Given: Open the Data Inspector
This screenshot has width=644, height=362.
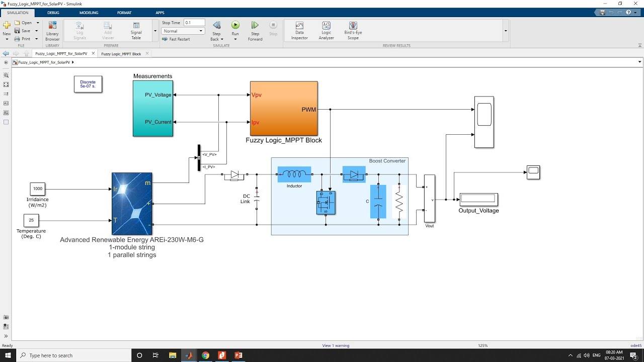Looking at the screenshot, I should pos(299,31).
